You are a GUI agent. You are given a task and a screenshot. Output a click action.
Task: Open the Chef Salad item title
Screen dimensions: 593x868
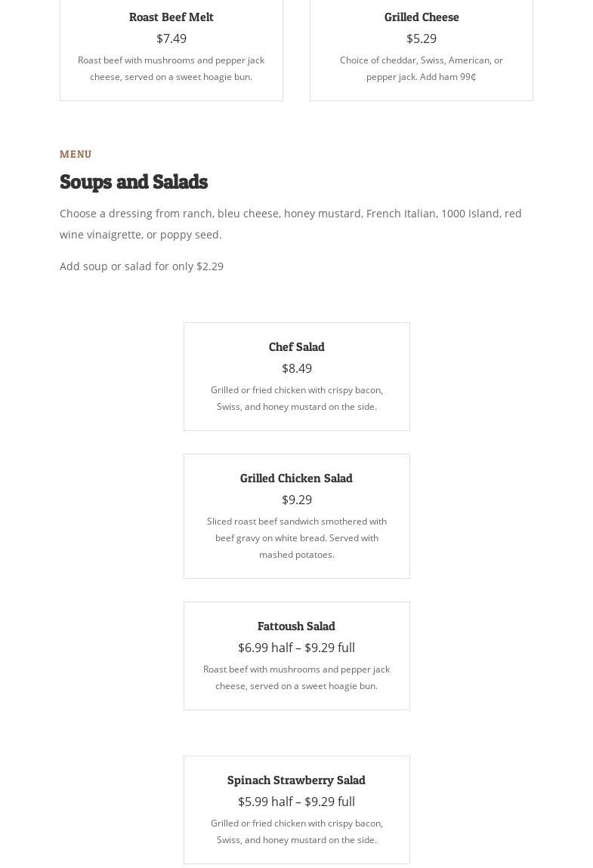point(297,346)
